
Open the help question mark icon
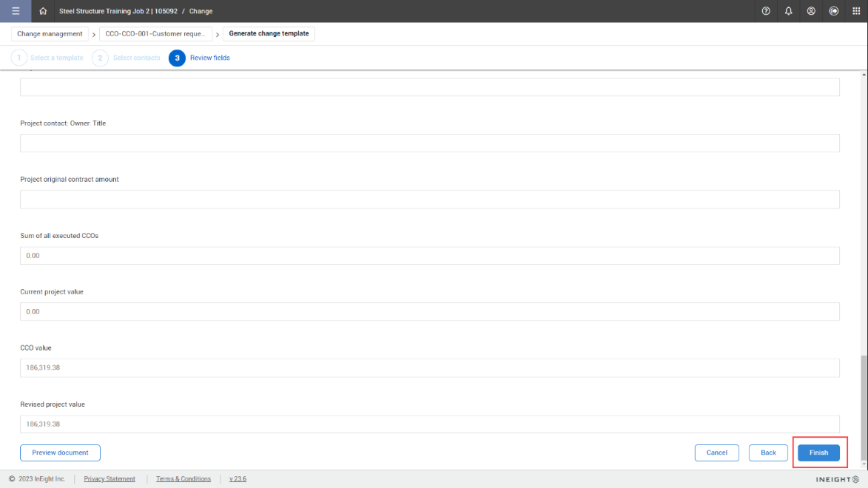pyautogui.click(x=766, y=11)
